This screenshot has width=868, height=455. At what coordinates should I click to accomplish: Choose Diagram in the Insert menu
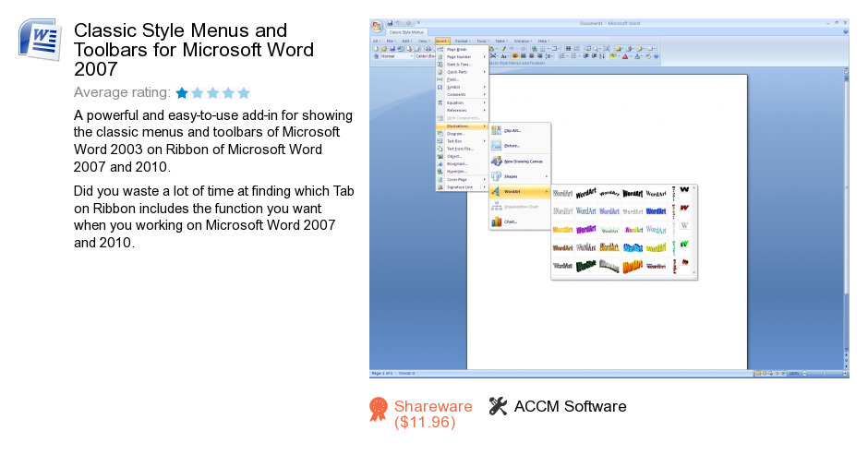463,134
